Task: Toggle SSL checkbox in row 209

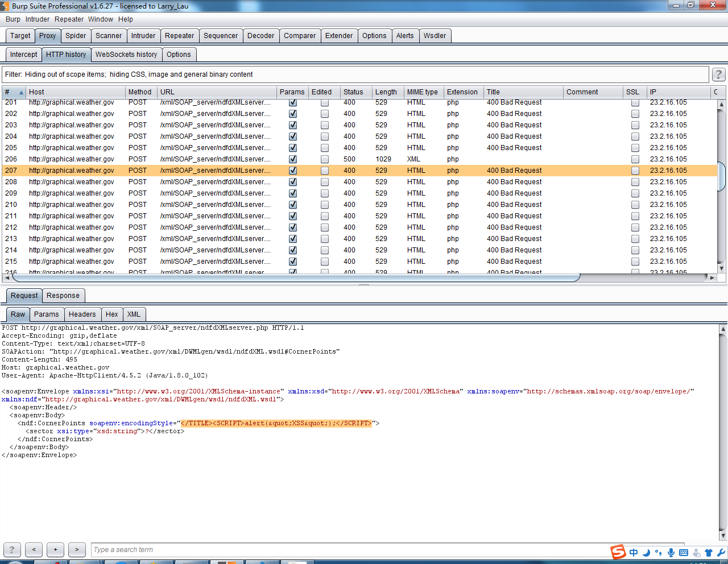Action: point(635,193)
